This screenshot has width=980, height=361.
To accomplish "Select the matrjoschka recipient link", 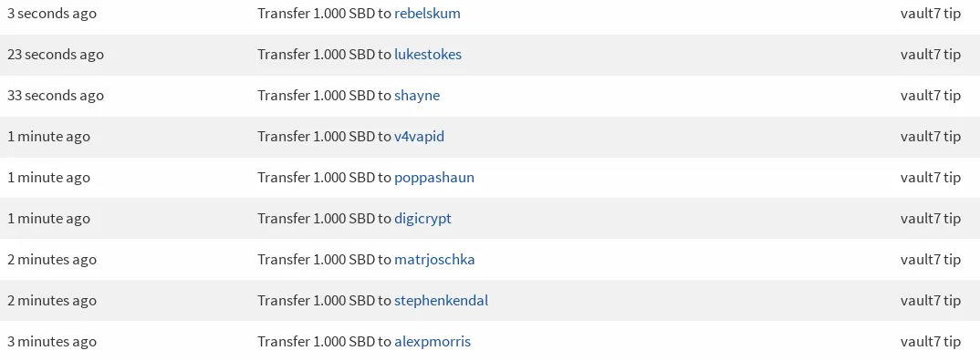I will (x=434, y=259).
